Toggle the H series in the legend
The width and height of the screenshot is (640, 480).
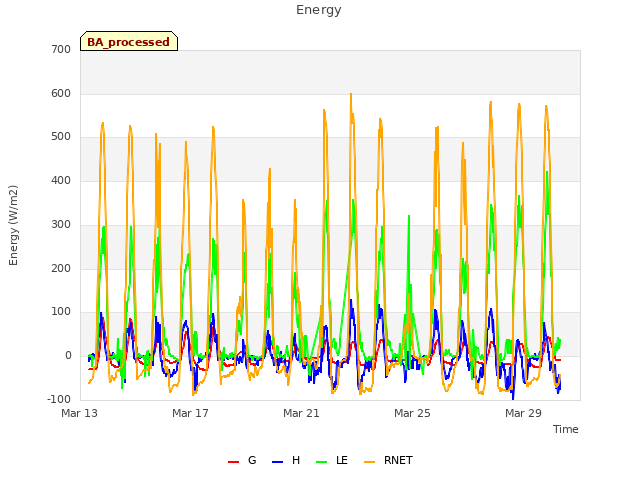pyautogui.click(x=286, y=460)
